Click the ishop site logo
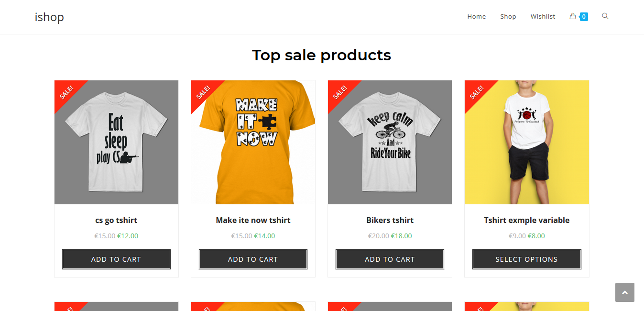The width and height of the screenshot is (644, 311). pyautogui.click(x=49, y=17)
